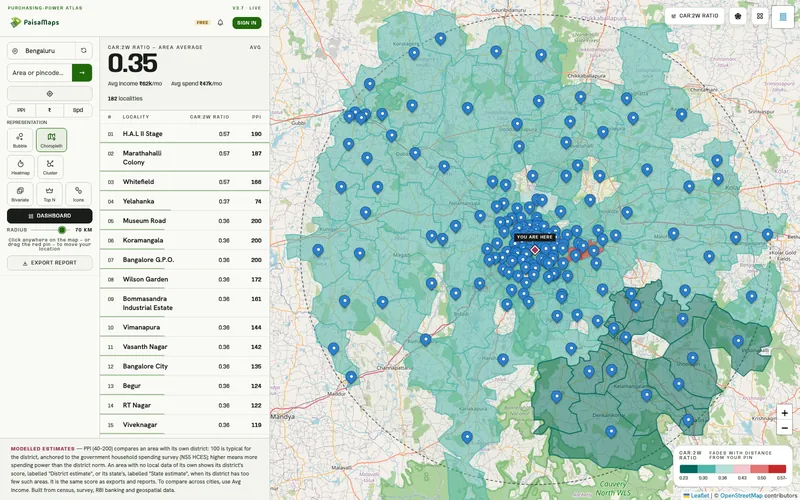
Task: Click the light pink legend swatch
Action: click(742, 469)
